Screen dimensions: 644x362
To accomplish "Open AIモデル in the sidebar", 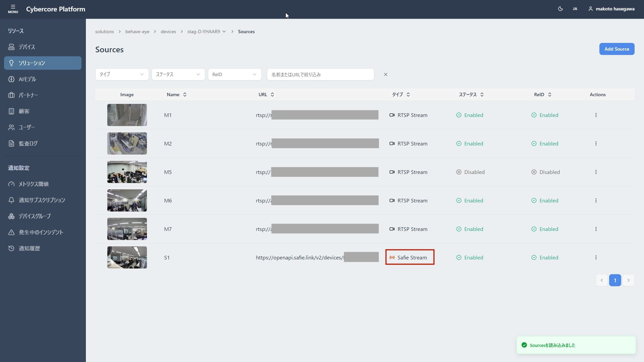I will (43, 79).
